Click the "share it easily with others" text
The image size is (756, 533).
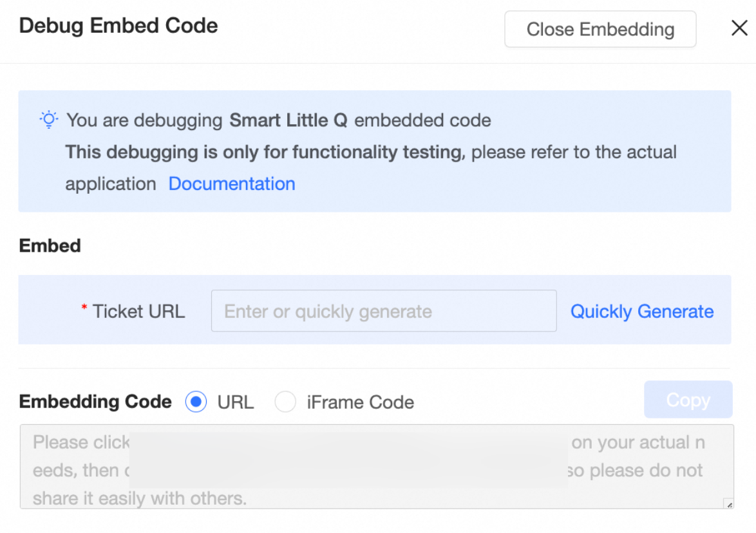tap(140, 498)
